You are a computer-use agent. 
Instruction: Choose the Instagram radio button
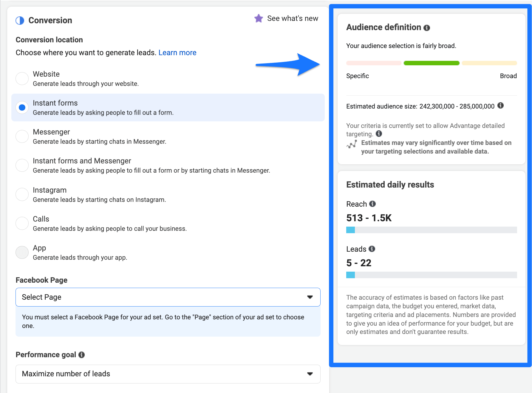[22, 194]
